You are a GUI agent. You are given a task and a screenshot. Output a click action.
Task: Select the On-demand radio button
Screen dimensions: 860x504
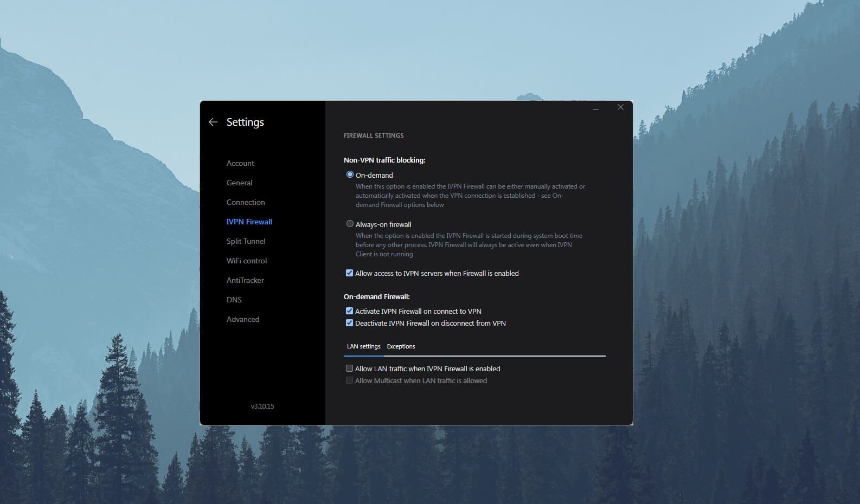click(x=350, y=175)
